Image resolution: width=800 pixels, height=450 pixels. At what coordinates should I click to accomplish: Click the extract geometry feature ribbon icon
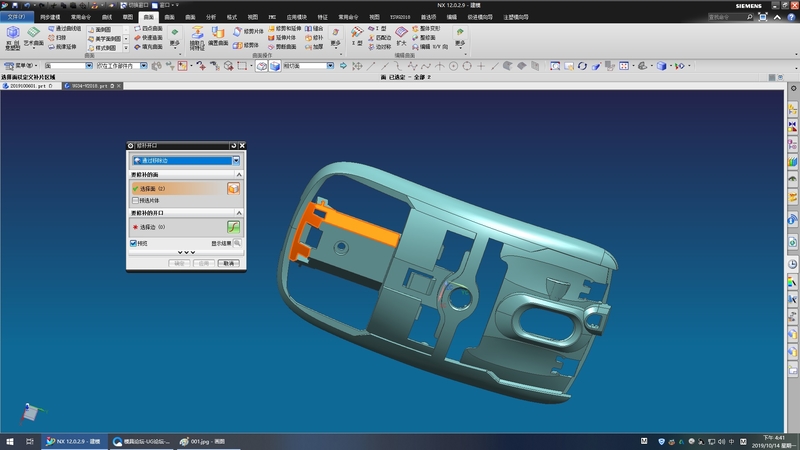coord(197,34)
